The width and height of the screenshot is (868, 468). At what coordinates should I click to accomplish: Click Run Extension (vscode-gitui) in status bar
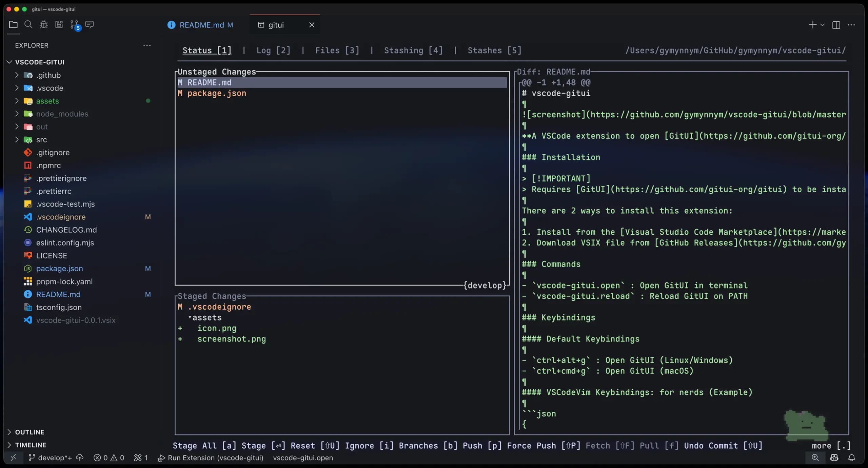coord(210,458)
